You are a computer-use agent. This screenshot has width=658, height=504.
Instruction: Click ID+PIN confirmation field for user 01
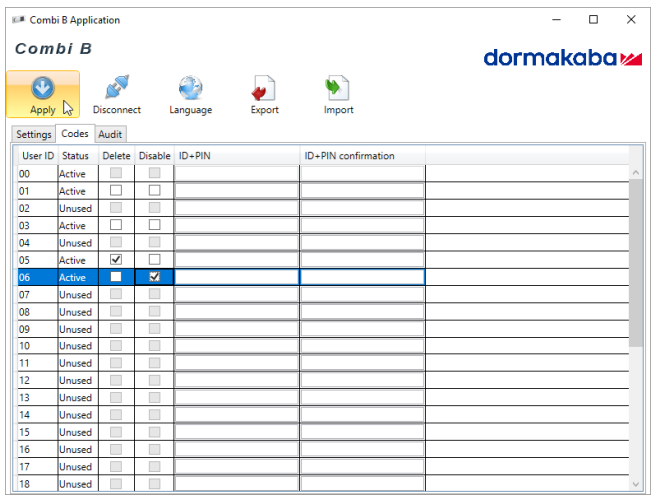pos(362,191)
